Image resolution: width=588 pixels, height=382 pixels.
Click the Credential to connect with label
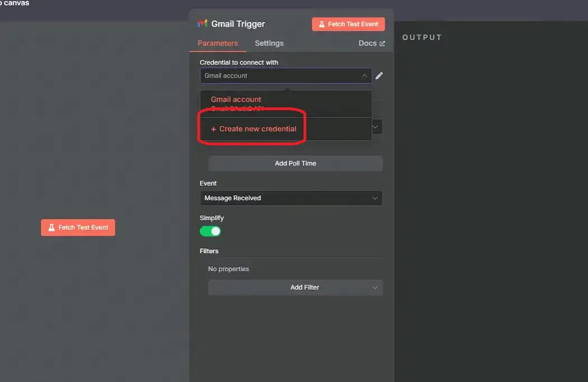coord(239,63)
